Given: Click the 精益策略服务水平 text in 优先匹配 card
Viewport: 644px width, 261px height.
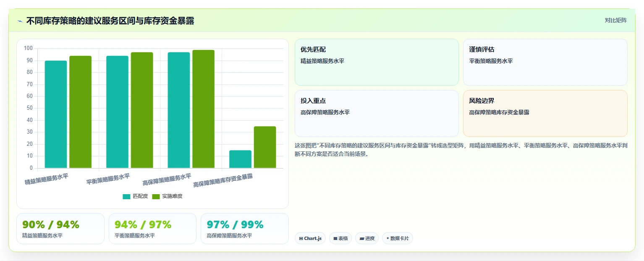Looking at the screenshot, I should coord(322,61).
